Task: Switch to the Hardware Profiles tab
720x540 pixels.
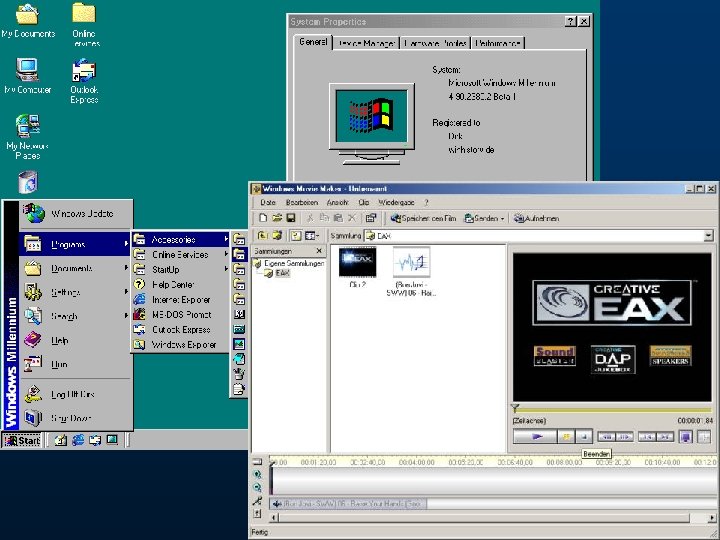Action: coord(435,43)
